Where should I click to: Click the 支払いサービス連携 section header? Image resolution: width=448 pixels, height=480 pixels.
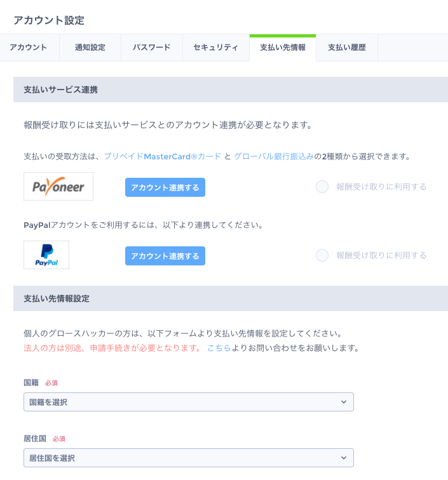click(231, 90)
